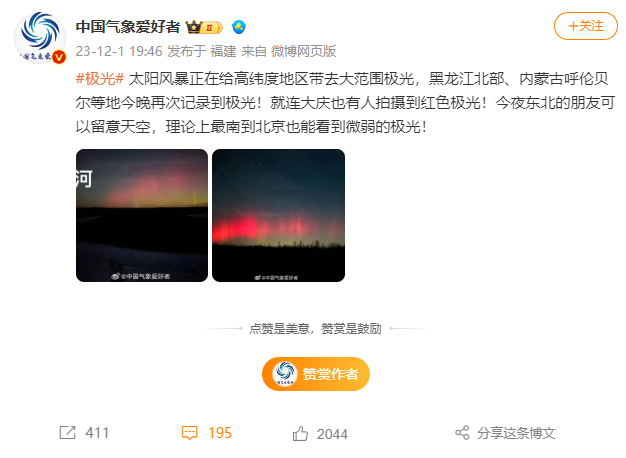The width and height of the screenshot is (626, 458).
Task: Open the #极光# hashtag link
Action: point(100,79)
